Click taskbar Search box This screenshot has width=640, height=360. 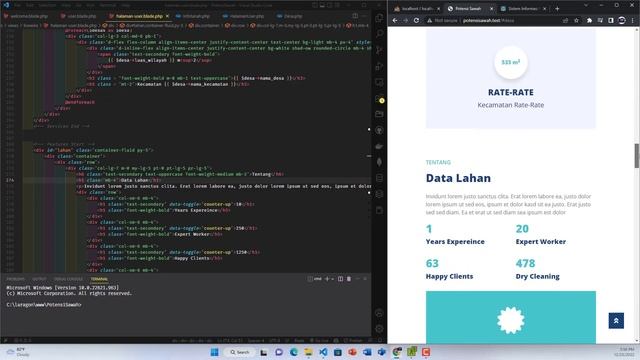click(x=240, y=352)
